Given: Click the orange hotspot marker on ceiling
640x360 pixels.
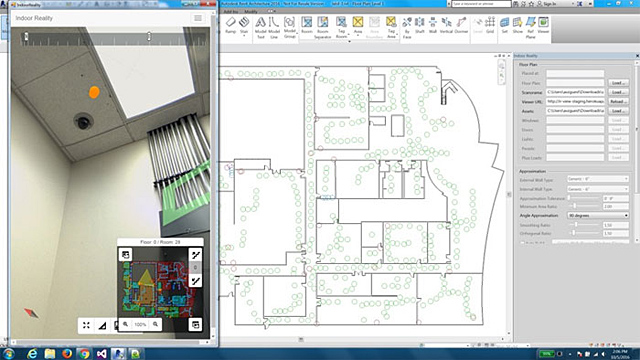Looking at the screenshot, I should 94,92.
